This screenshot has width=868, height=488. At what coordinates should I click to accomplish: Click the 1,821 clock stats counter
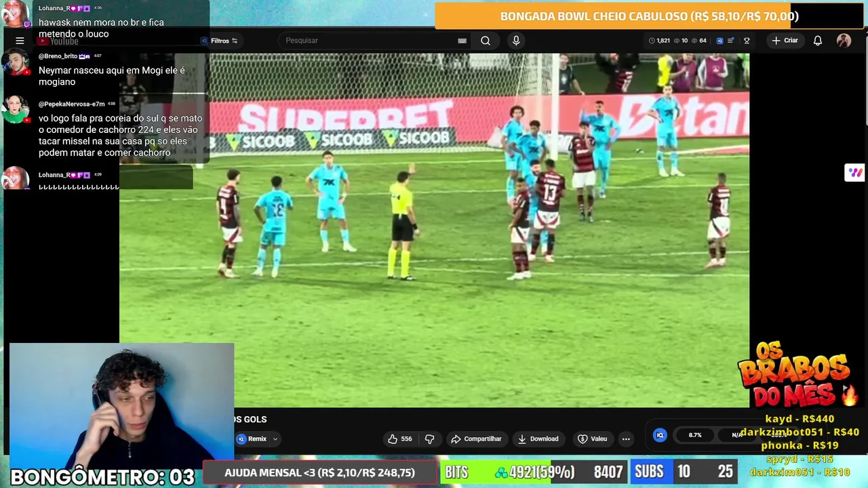tap(659, 41)
